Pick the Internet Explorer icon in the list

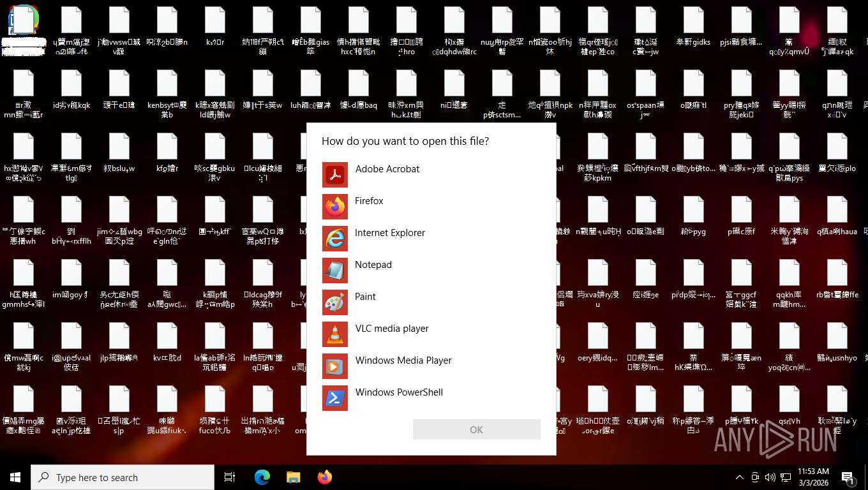(x=335, y=238)
